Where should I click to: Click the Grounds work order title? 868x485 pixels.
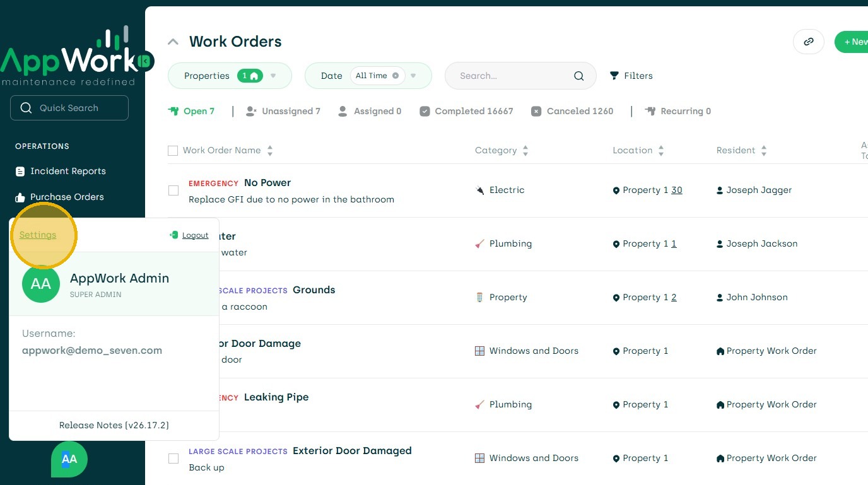click(x=314, y=290)
